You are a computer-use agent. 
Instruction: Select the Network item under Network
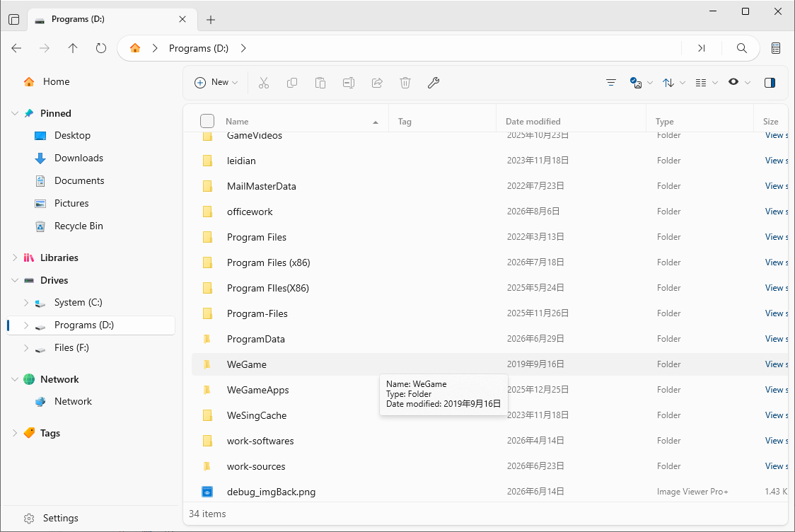point(73,401)
